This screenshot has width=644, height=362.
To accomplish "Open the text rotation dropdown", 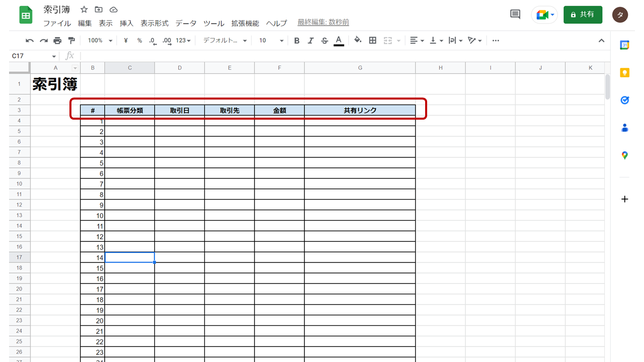I will (x=475, y=41).
